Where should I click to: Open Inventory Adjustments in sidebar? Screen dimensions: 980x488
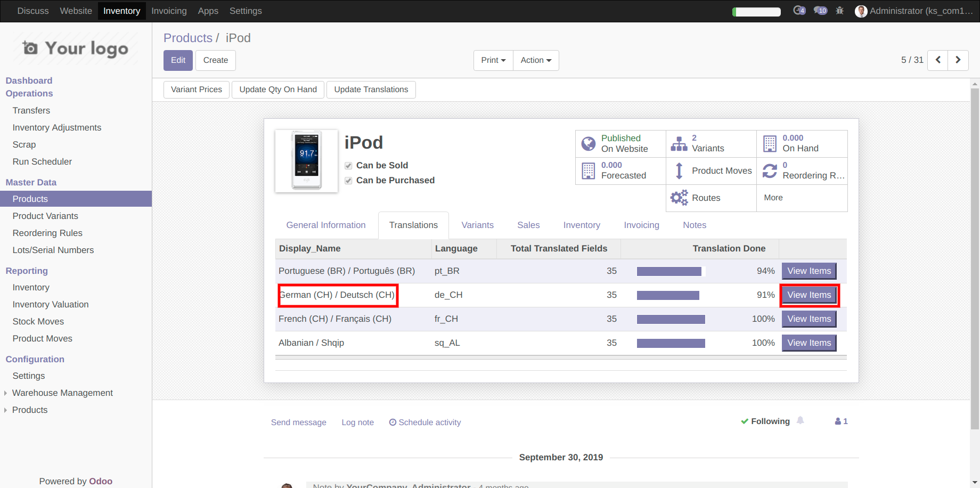tap(57, 127)
